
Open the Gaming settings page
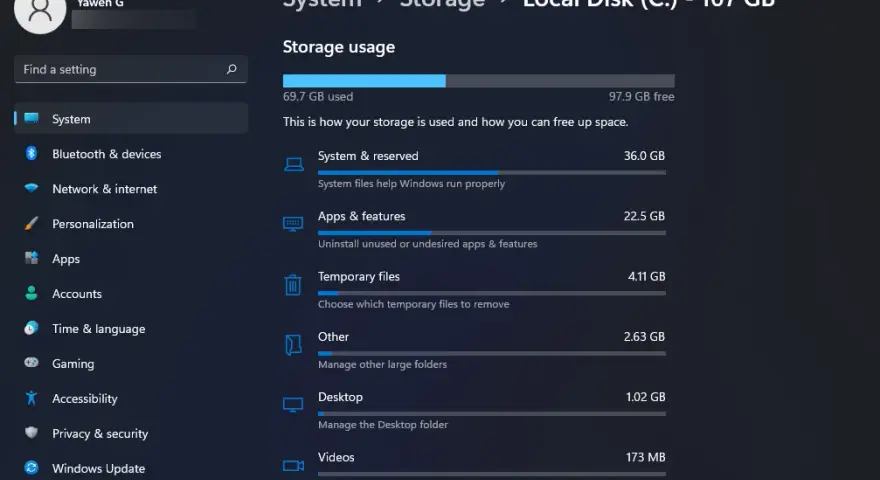pos(131,363)
